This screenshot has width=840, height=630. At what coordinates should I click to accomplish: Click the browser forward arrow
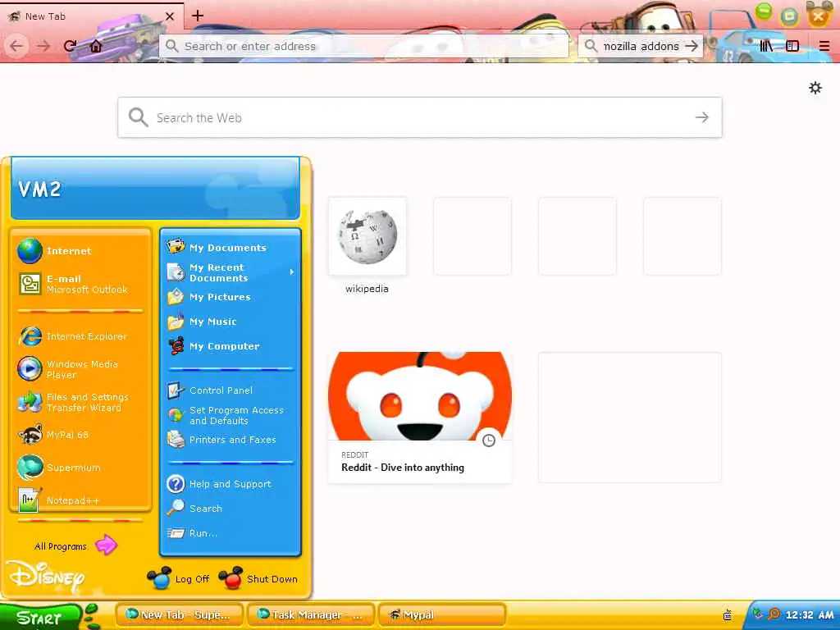click(44, 46)
